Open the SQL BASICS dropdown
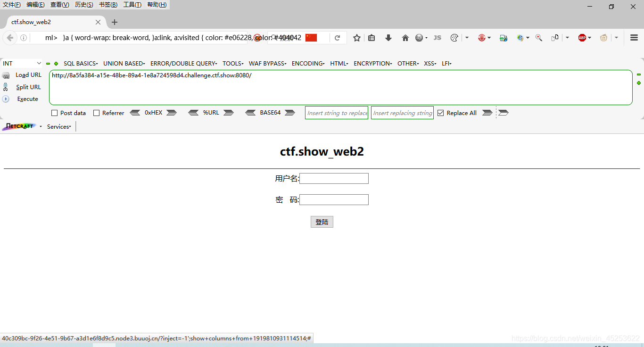Viewport: 644px width, 347px height. [x=80, y=63]
